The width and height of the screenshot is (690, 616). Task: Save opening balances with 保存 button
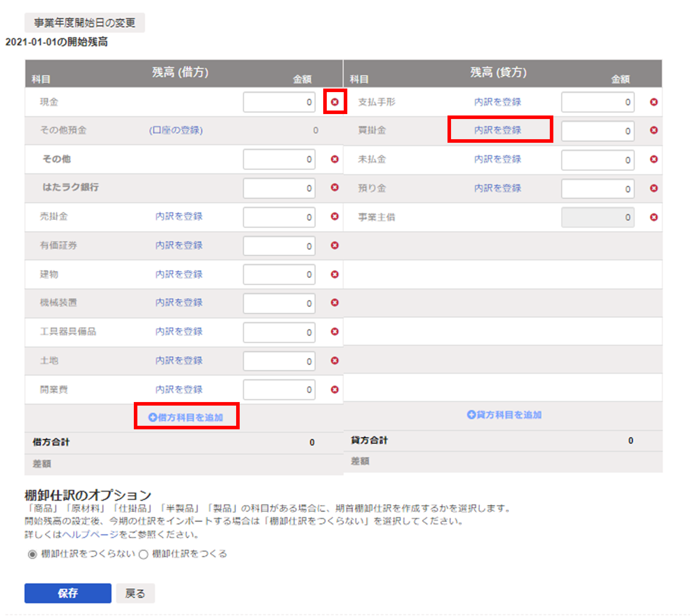coord(68,593)
